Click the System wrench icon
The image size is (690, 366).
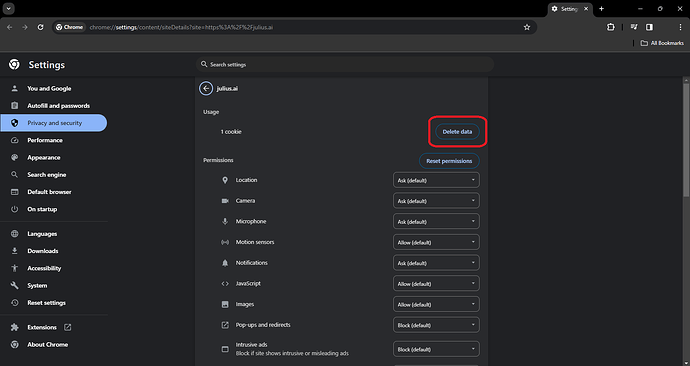[15, 285]
